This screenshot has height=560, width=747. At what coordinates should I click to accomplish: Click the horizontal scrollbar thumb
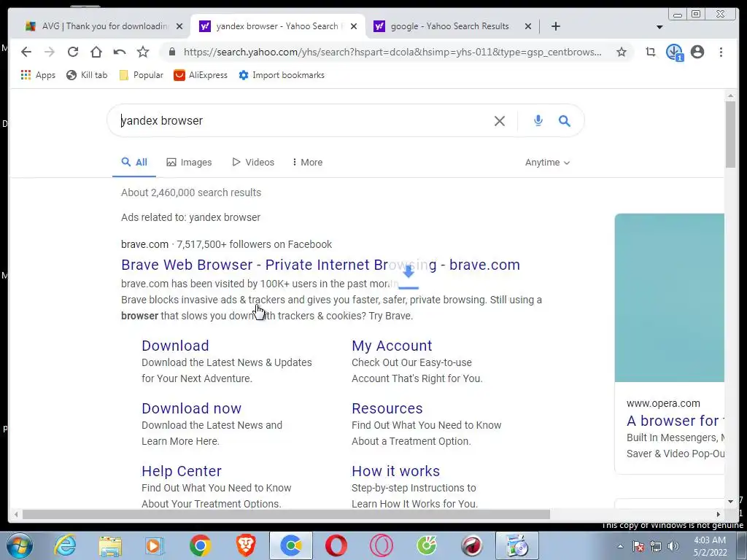coord(286,514)
